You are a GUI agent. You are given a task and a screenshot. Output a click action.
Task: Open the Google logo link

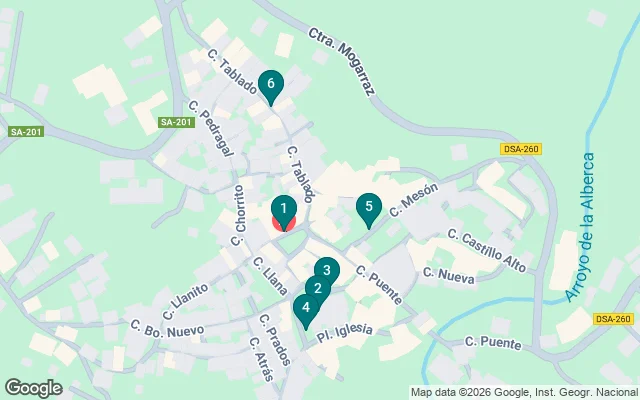[34, 388]
